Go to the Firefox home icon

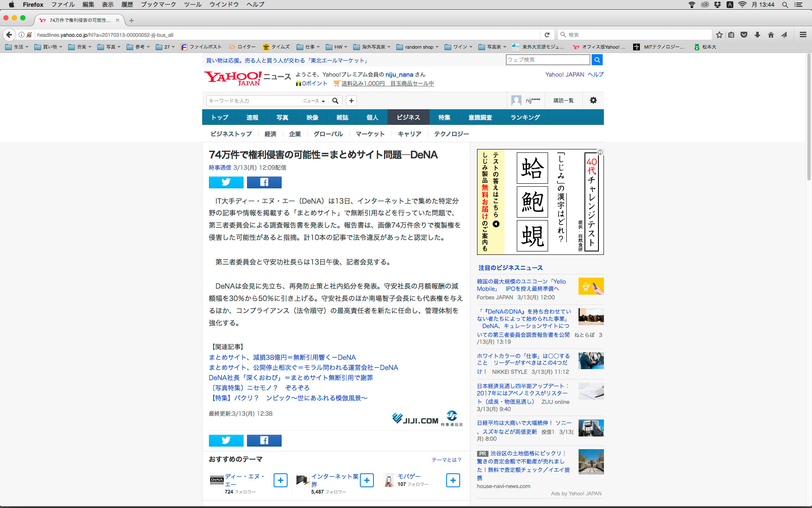point(771,35)
